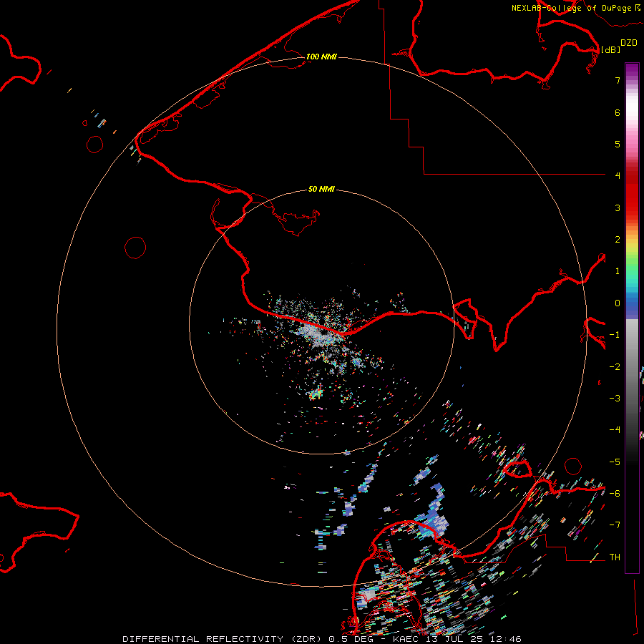The height and width of the screenshot is (644, 644).
Task: Click the -4 value on color scale
Action: click(615, 429)
